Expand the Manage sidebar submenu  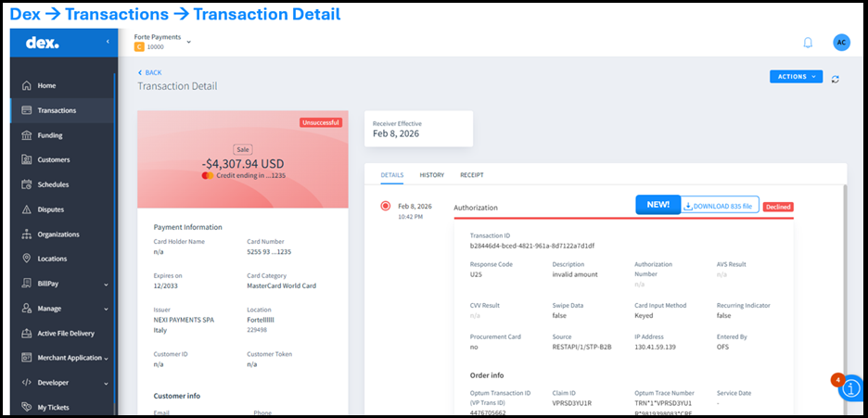(106, 309)
